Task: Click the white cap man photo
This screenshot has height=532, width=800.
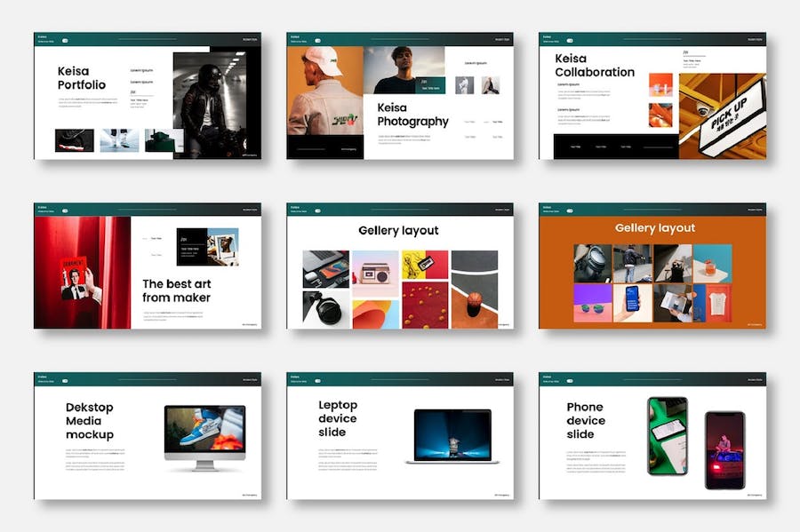Action: 324,102
